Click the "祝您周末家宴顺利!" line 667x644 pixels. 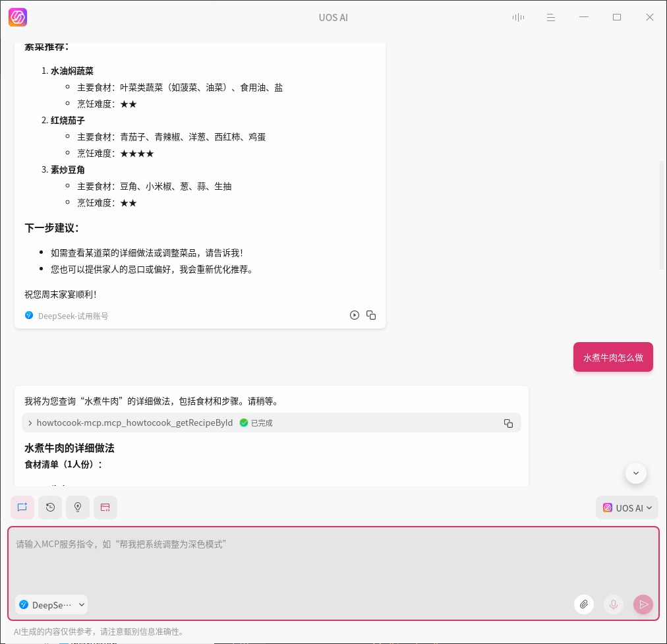(x=61, y=295)
